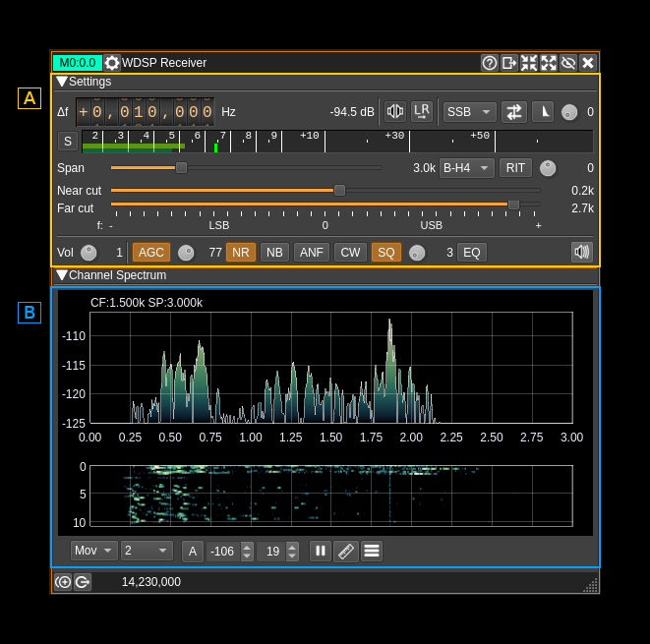This screenshot has height=644, width=650.
Task: Click the waterfall display area
Action: (331, 496)
